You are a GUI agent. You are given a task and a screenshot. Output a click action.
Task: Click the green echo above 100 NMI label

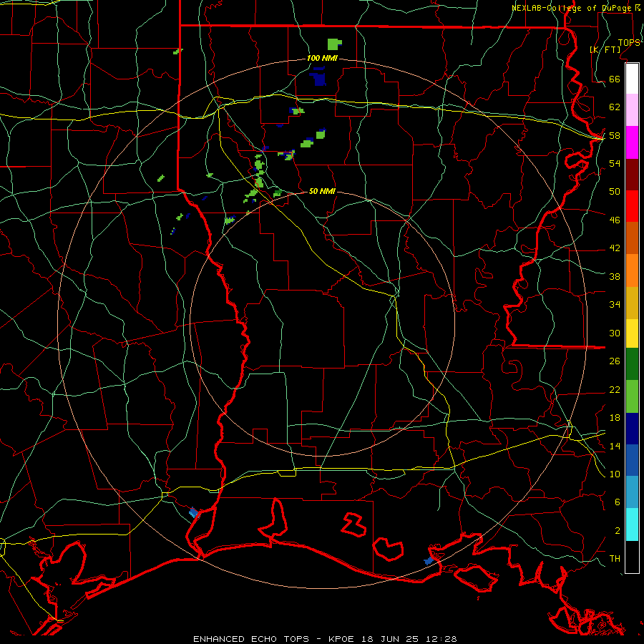(x=334, y=44)
